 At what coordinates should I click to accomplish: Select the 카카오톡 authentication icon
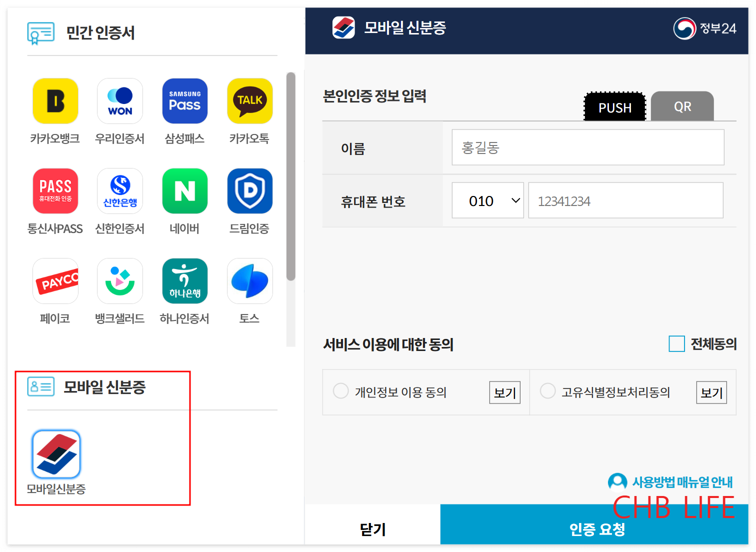249,100
